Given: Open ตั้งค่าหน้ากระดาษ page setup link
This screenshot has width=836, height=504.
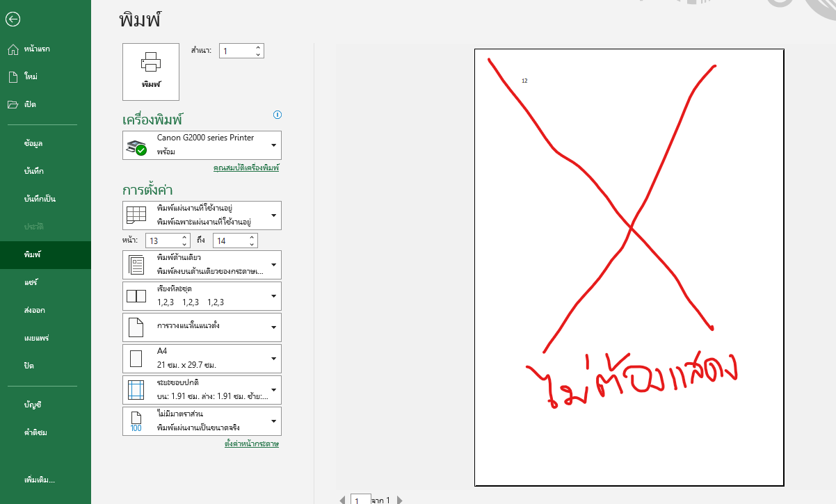Looking at the screenshot, I should [x=252, y=444].
